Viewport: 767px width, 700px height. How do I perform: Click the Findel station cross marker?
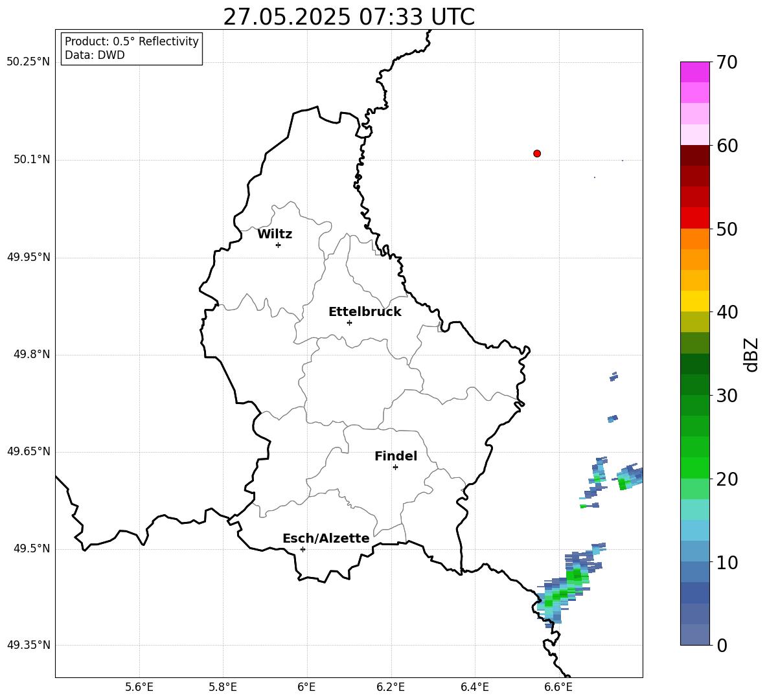pyautogui.click(x=395, y=468)
